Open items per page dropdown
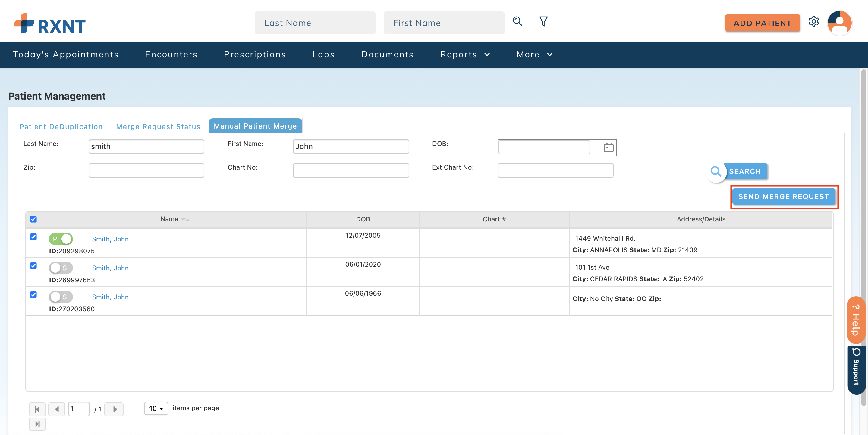868x435 pixels. point(156,408)
